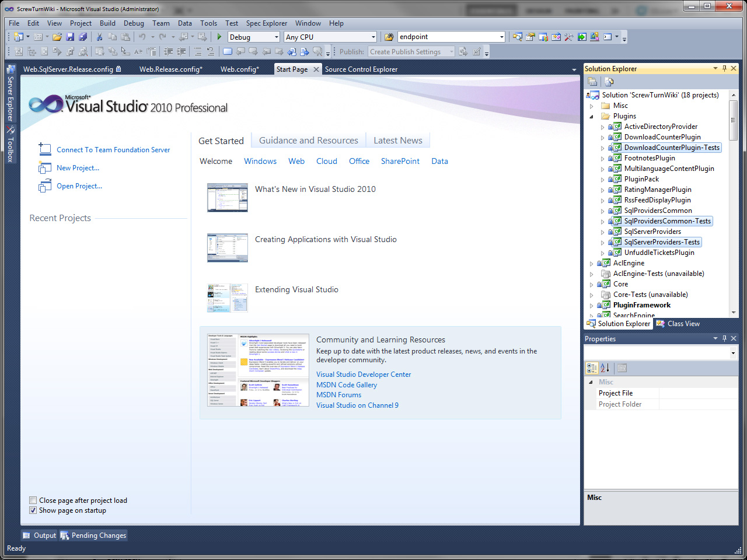Open the Build menu
The height and width of the screenshot is (560, 747).
click(x=107, y=23)
